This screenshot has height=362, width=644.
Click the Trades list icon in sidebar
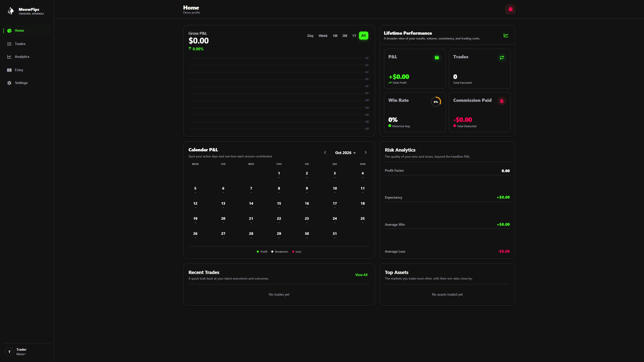click(x=9, y=44)
